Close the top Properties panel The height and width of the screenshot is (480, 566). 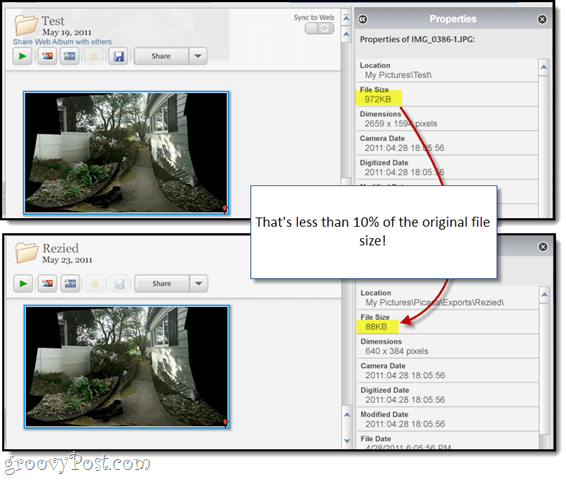pyautogui.click(x=542, y=19)
